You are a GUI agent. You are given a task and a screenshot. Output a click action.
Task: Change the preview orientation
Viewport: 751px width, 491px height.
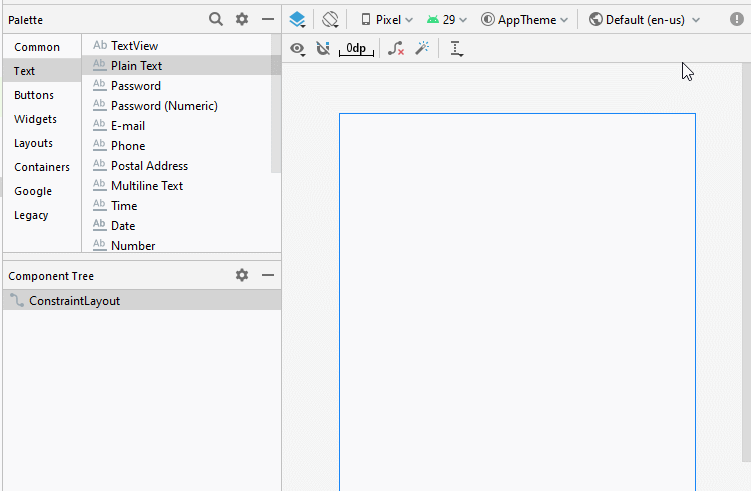(330, 20)
